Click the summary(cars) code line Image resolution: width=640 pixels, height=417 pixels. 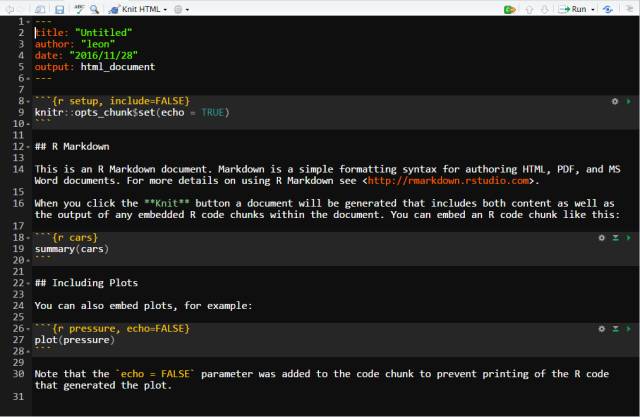72,249
